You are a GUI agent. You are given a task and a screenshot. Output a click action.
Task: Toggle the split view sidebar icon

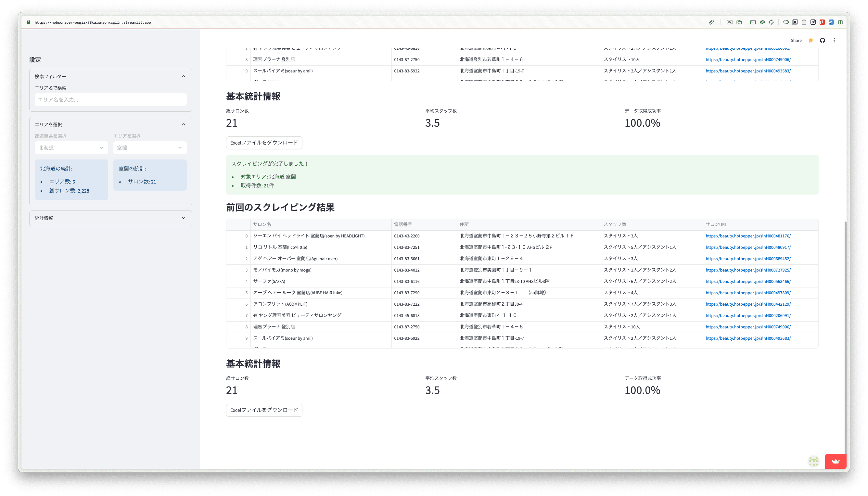point(840,22)
